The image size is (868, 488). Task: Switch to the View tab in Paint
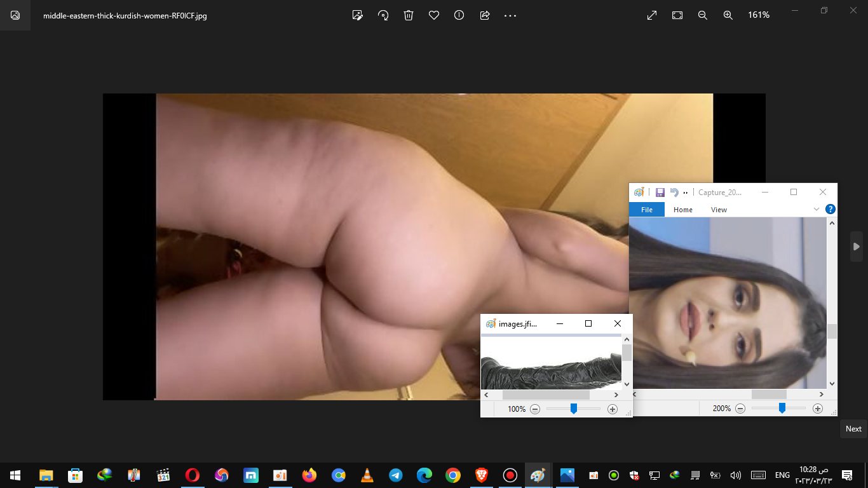pos(719,210)
